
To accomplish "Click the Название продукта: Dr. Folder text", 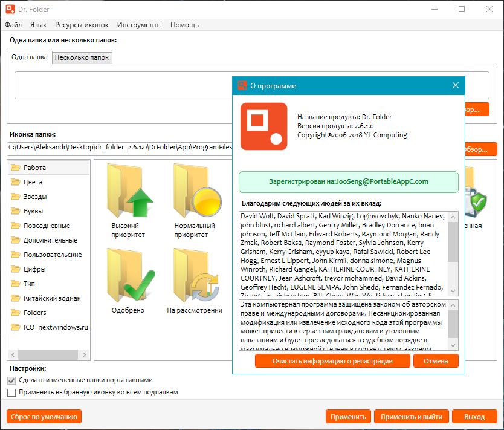I will coord(344,117).
